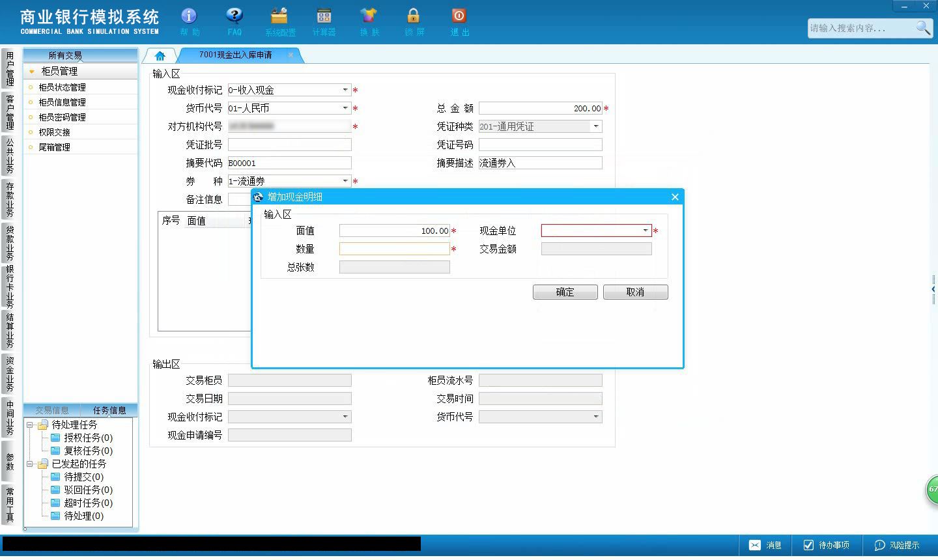Open the 常用工具 side tab
The image size is (938, 560).
pyautogui.click(x=9, y=505)
